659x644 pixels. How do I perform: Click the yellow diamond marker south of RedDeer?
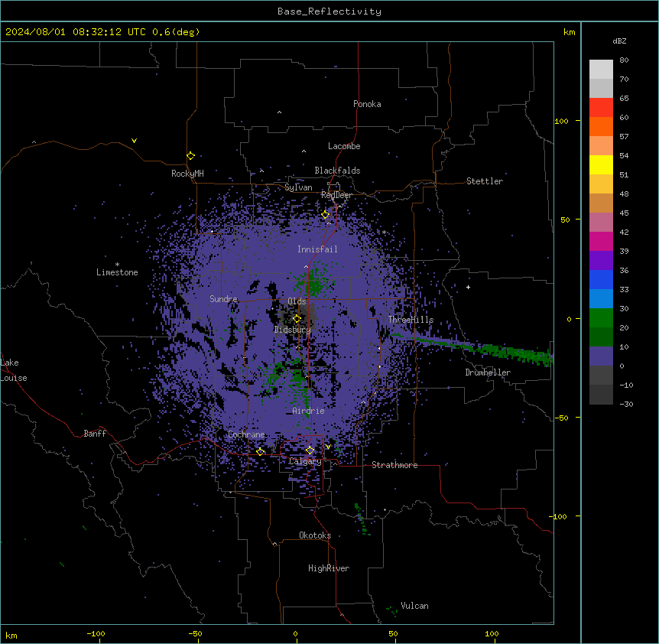click(326, 215)
